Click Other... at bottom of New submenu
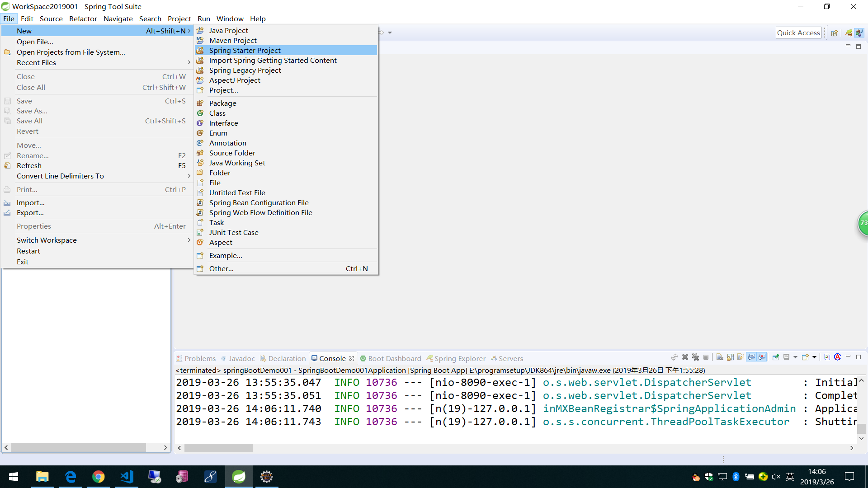868x488 pixels. click(x=221, y=268)
